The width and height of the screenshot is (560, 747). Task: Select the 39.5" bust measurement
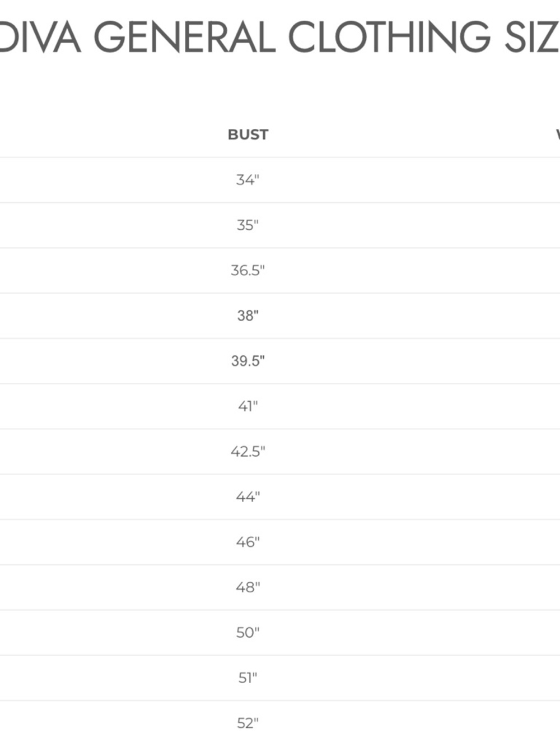coord(248,361)
